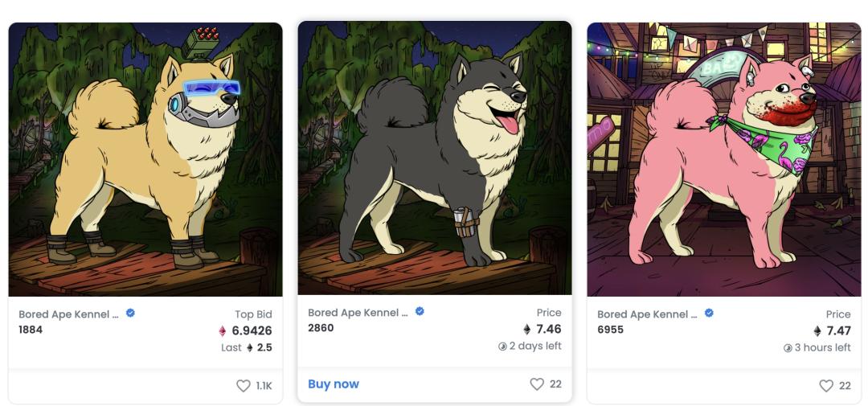Click the ETH icon beside price 7.47
Screen dimensions: 868x406
817,331
